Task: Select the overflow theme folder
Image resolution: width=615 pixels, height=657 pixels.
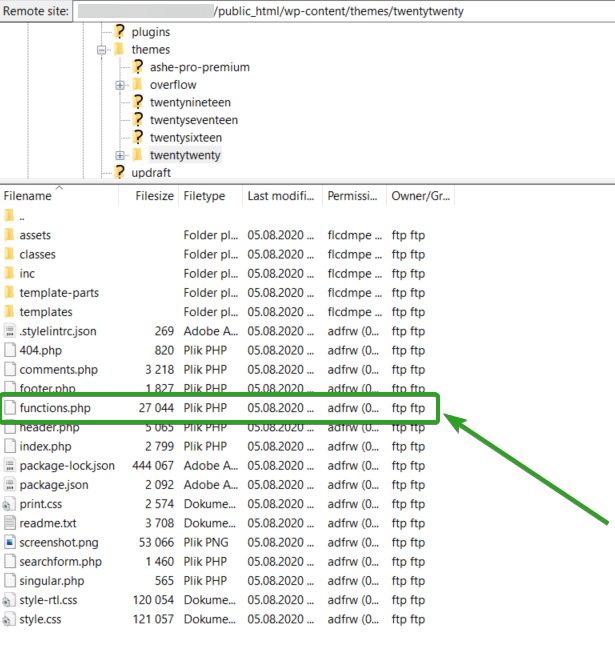Action: pyautogui.click(x=173, y=85)
